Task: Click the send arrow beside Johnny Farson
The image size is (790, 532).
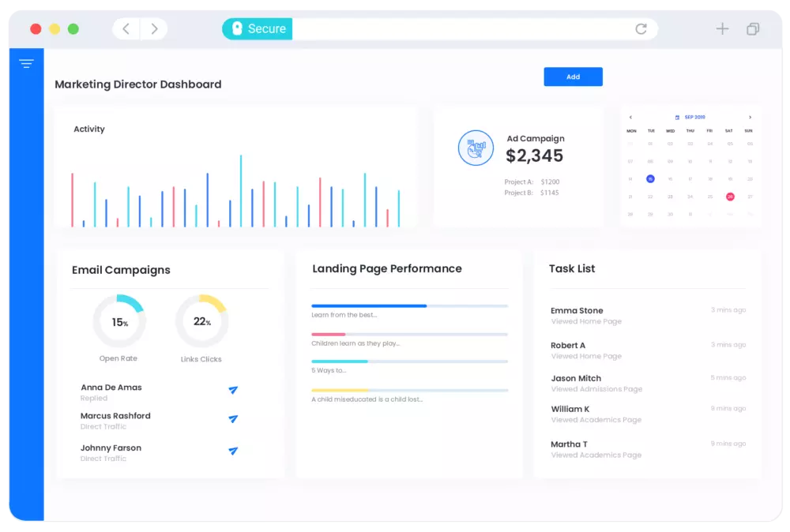Action: [x=233, y=451]
